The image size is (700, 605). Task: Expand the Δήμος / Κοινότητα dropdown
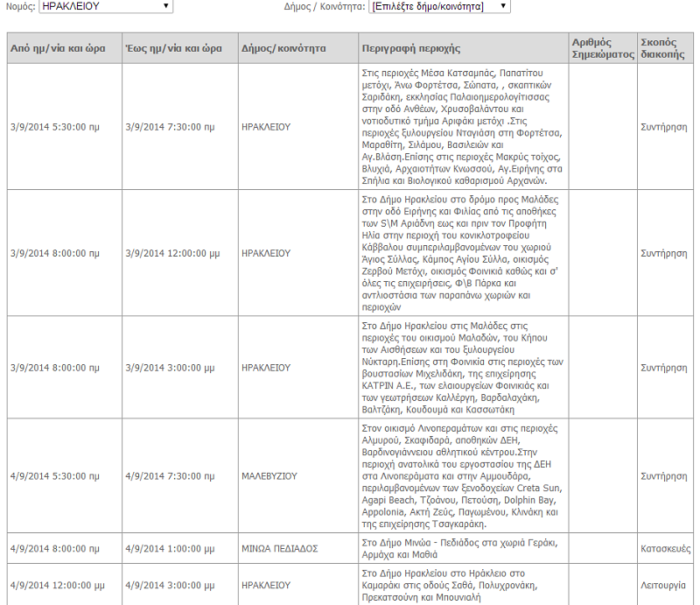438,6
